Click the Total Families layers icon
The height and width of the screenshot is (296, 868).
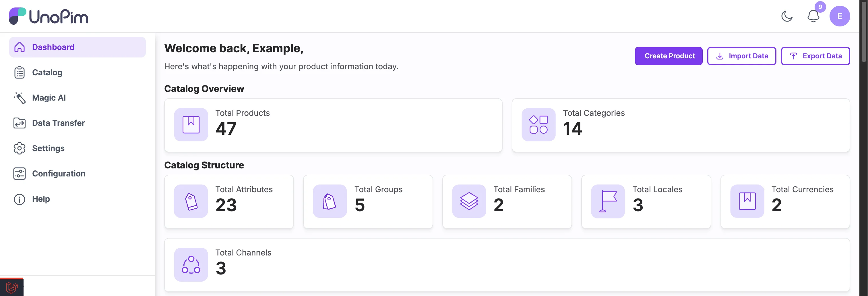tap(469, 201)
